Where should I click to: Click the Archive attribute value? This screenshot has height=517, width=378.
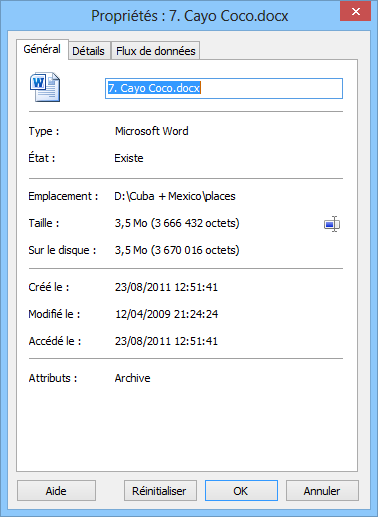[x=133, y=378]
